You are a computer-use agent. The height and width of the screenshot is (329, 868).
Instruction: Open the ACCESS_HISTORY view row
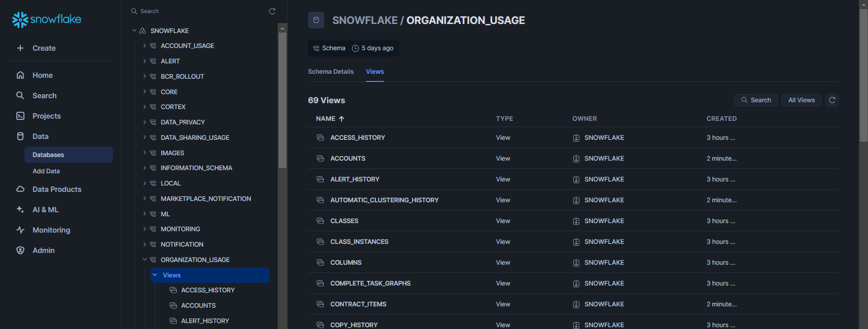point(357,138)
